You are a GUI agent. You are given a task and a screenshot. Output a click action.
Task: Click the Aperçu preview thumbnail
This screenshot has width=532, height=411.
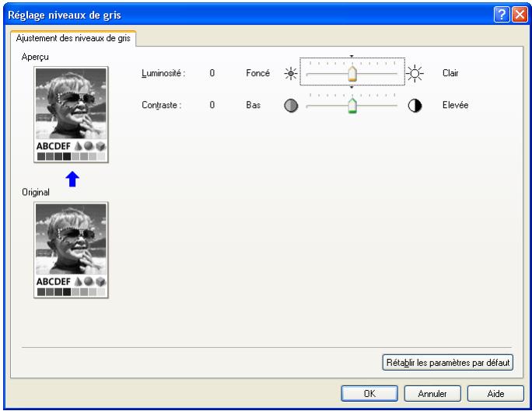pos(71,114)
